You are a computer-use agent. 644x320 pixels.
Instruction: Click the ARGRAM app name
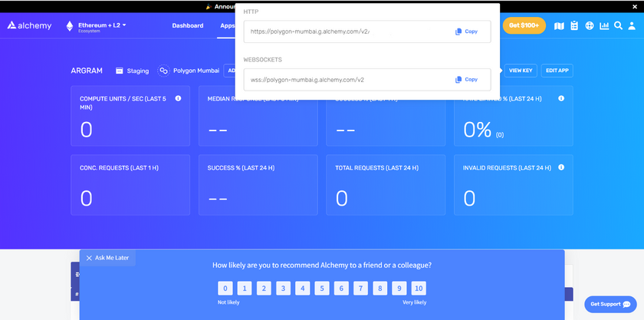pos(87,71)
